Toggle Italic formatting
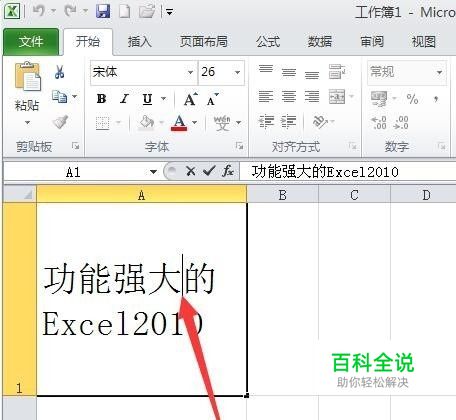The image size is (456, 420). (x=124, y=99)
